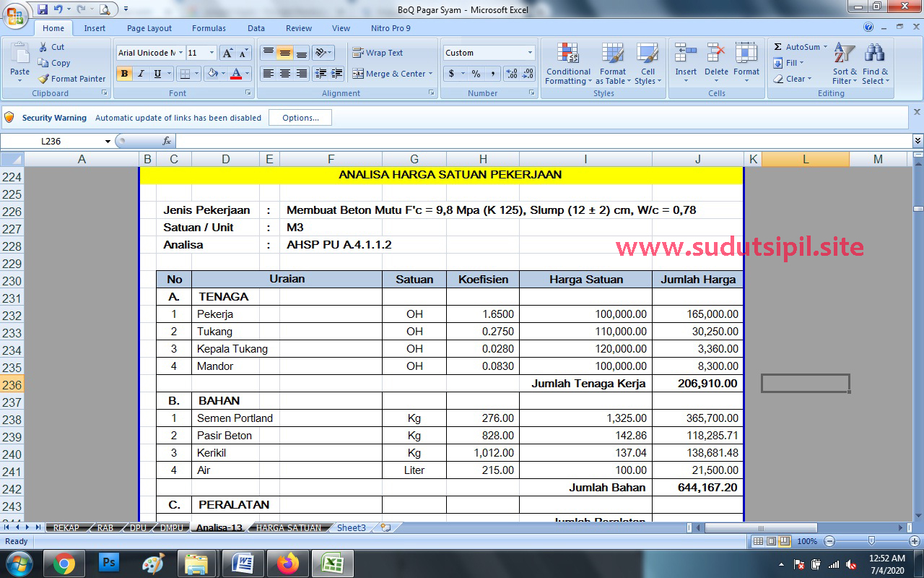Cut the selection with scissors icon
924x578 pixels.
[44, 47]
